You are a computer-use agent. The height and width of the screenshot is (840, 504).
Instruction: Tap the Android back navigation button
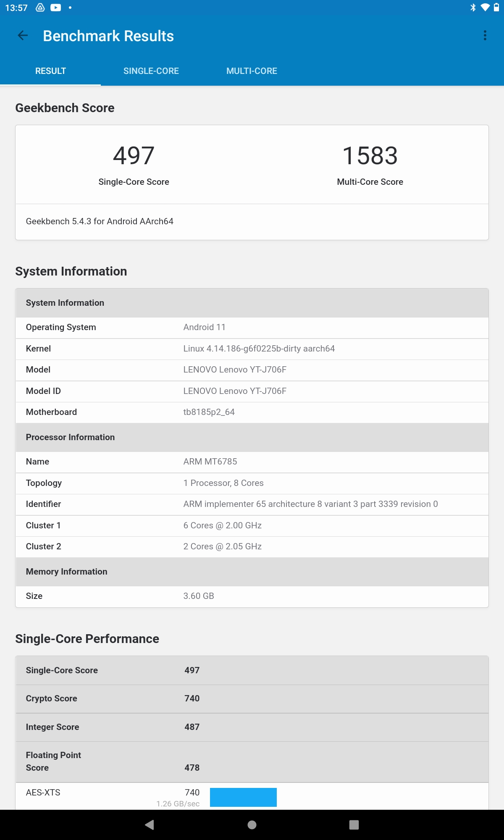(x=150, y=825)
